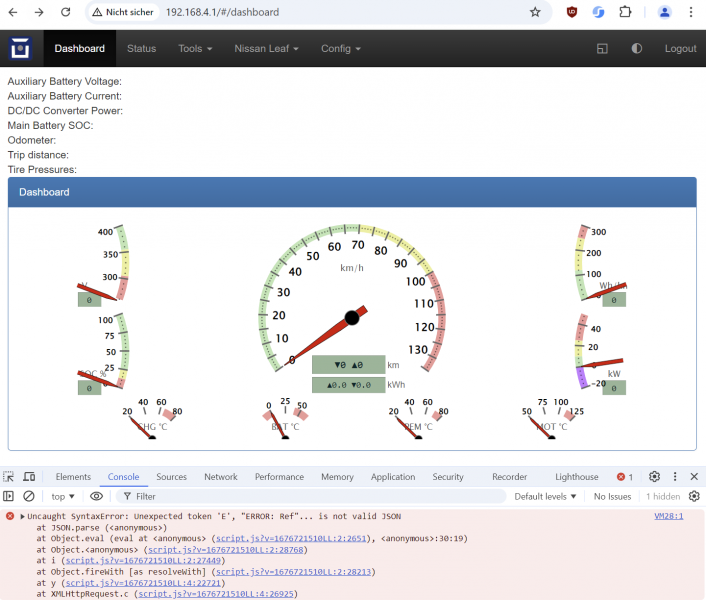Open the script.js link ending 2:2651

click(291, 538)
